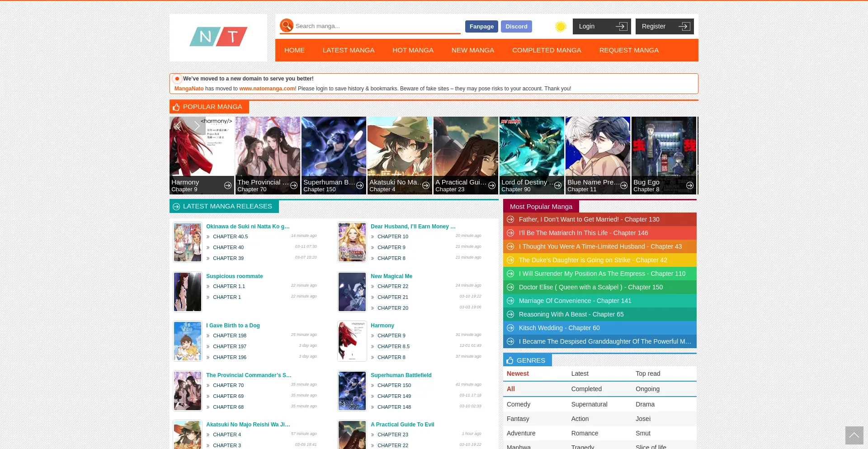Select the Completed status filter
Viewport: 868px width, 449px height.
(x=586, y=389)
